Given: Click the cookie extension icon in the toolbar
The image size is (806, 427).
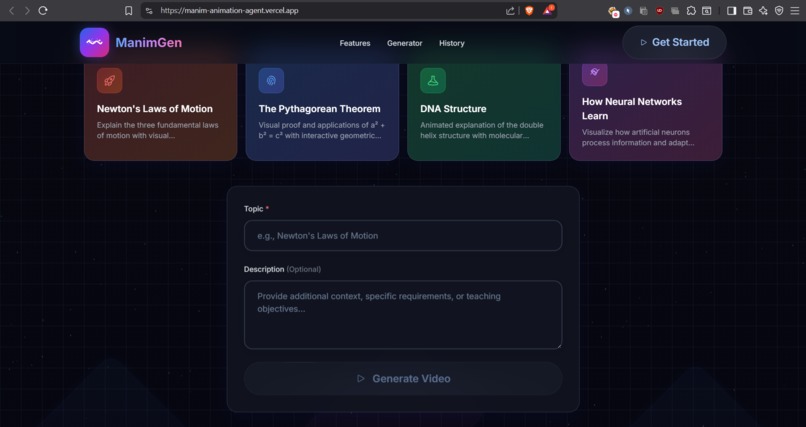Looking at the screenshot, I should 613,11.
